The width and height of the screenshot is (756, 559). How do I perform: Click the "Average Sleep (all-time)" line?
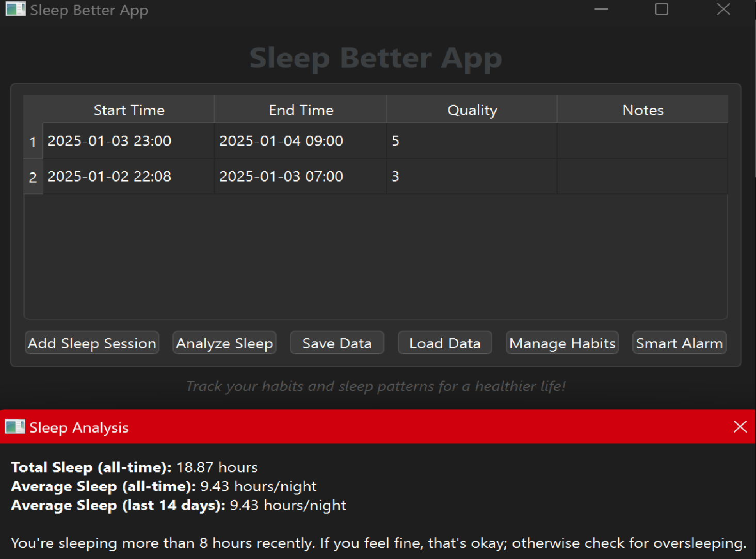pyautogui.click(x=164, y=486)
